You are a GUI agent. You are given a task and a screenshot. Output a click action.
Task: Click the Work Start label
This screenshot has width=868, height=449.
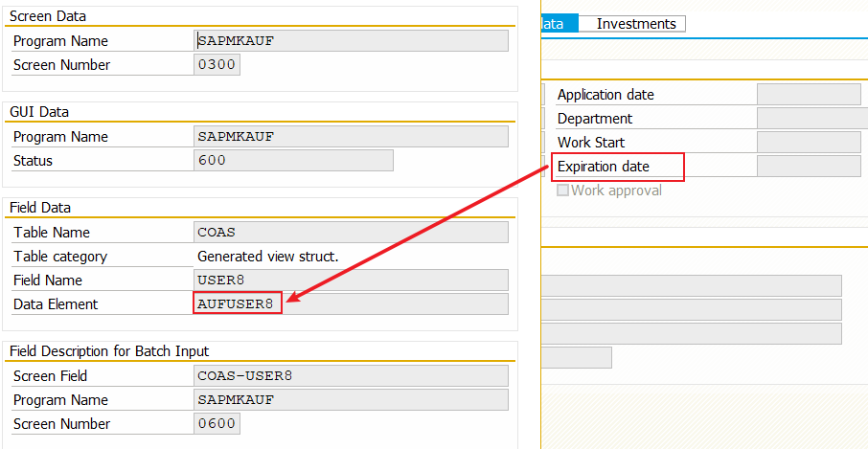(591, 142)
